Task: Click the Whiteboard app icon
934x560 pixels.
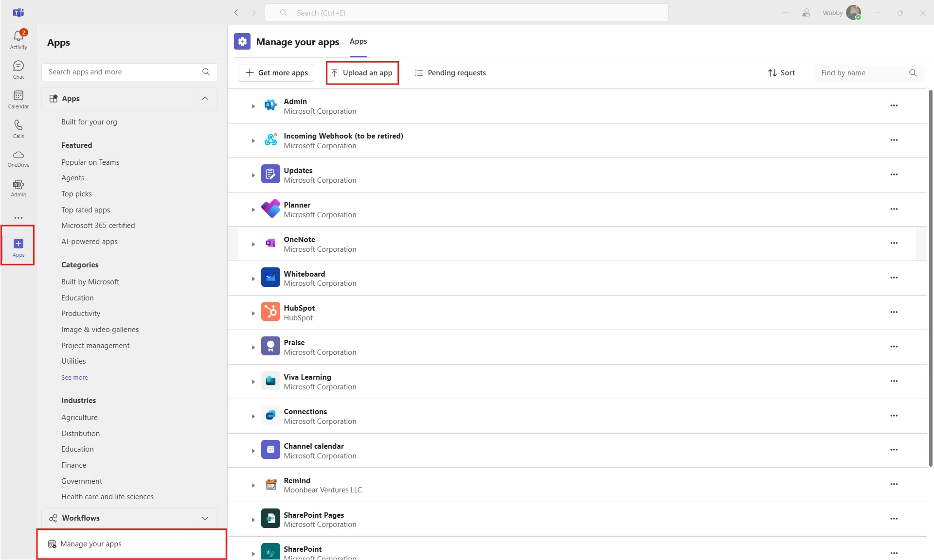Action: (270, 278)
